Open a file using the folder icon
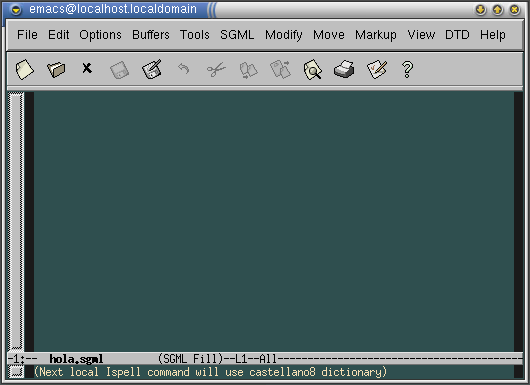Image resolution: width=530 pixels, height=385 pixels. pos(56,69)
